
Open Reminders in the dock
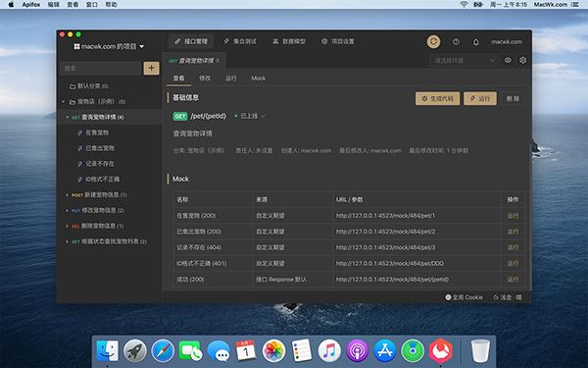pos(302,350)
